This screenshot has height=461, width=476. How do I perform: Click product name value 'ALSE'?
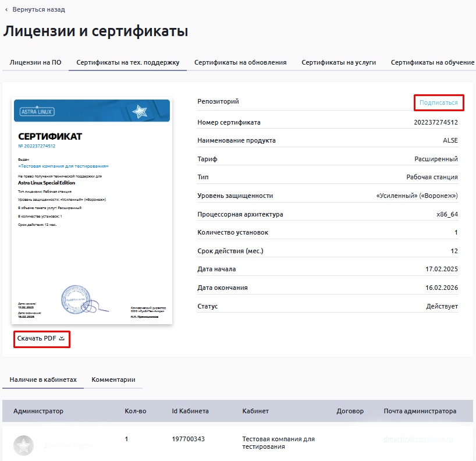point(450,140)
